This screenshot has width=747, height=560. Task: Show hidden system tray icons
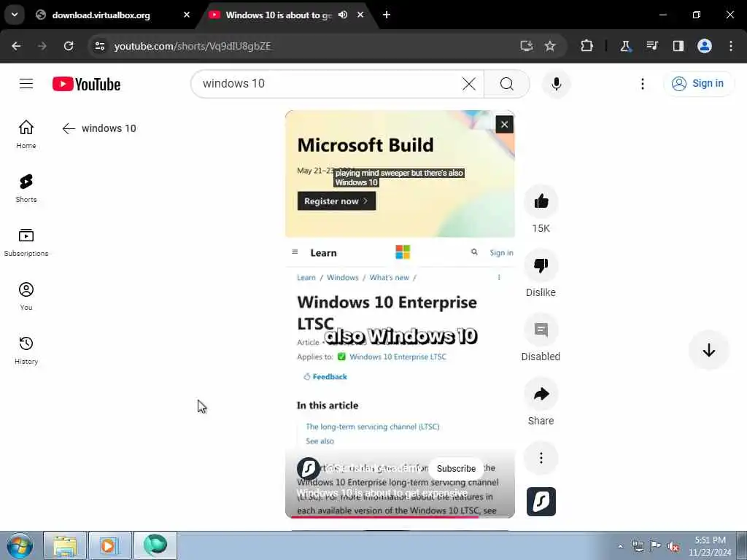tap(620, 546)
